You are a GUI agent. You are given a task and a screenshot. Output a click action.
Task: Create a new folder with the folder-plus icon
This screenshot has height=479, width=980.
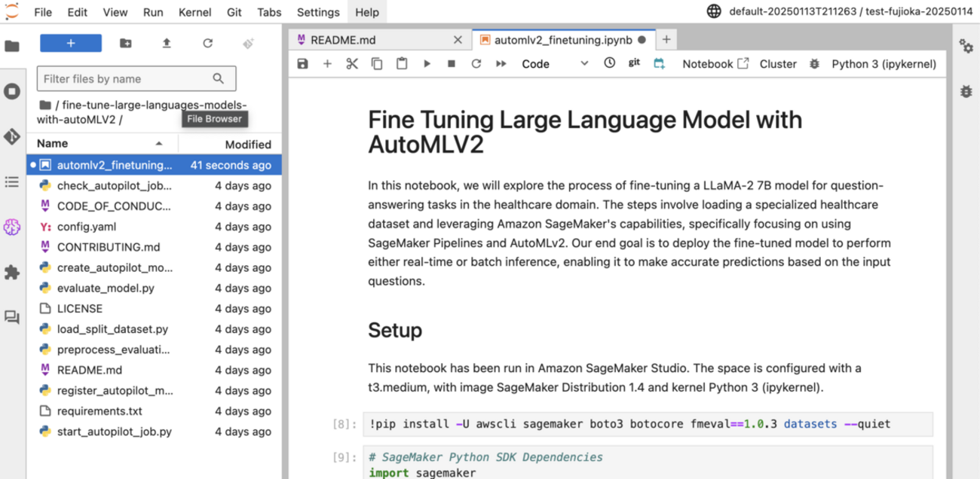[126, 44]
